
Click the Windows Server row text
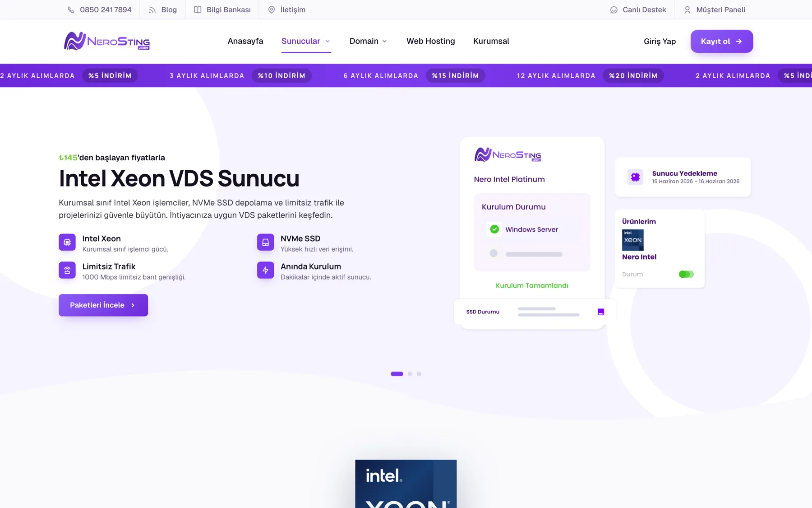coord(531,229)
